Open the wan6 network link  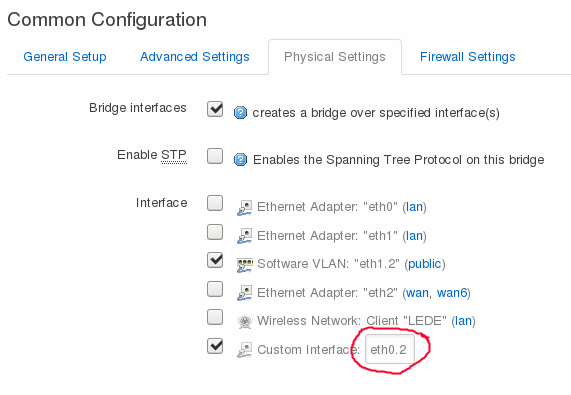click(452, 293)
